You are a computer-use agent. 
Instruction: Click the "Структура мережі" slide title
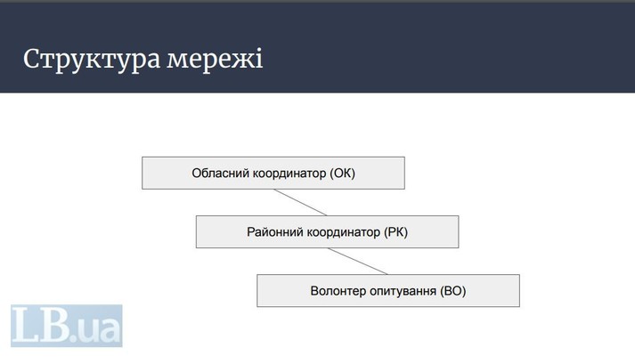pos(142,59)
